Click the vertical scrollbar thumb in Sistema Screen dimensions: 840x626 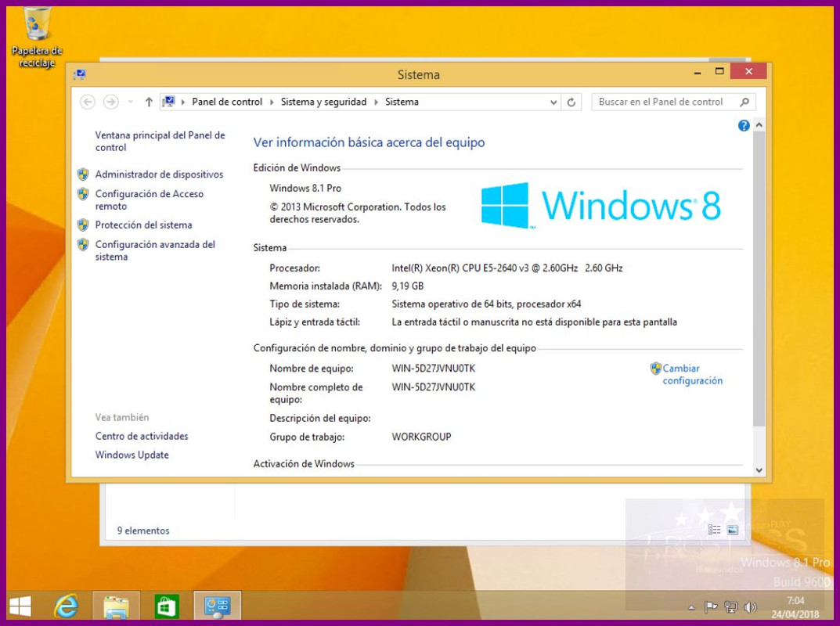tap(759, 279)
